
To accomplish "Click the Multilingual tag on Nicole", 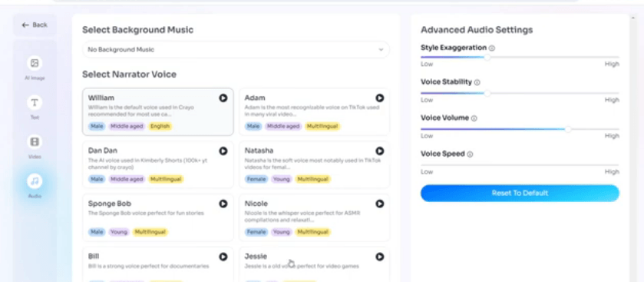I will (313, 232).
